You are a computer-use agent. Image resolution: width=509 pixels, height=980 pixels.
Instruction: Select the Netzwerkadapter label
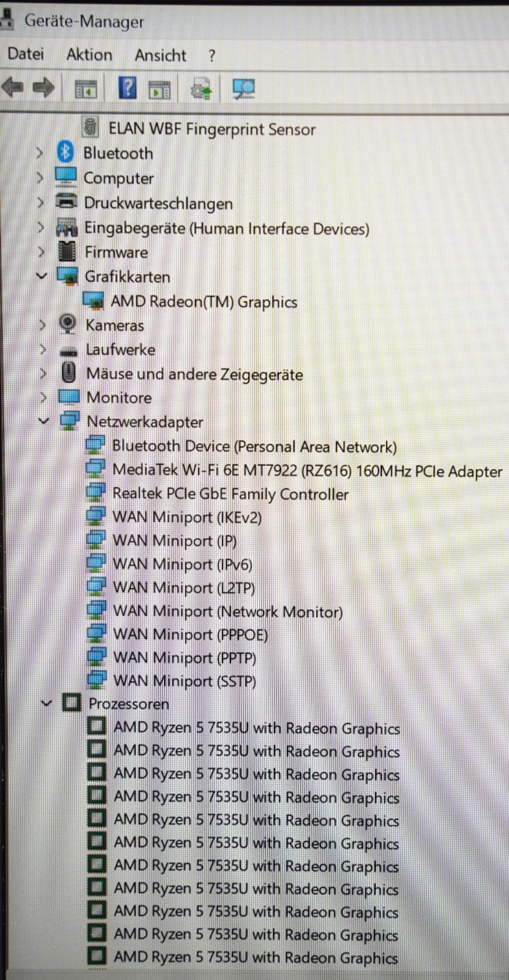(145, 422)
